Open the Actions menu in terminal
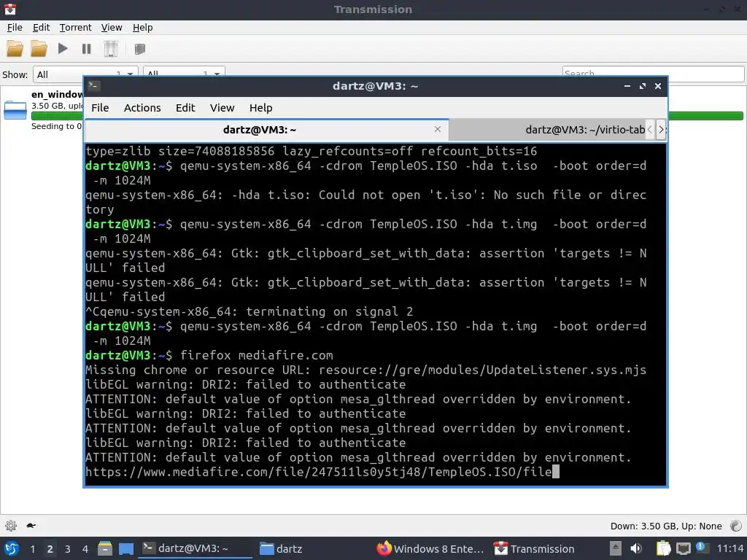 [x=142, y=108]
